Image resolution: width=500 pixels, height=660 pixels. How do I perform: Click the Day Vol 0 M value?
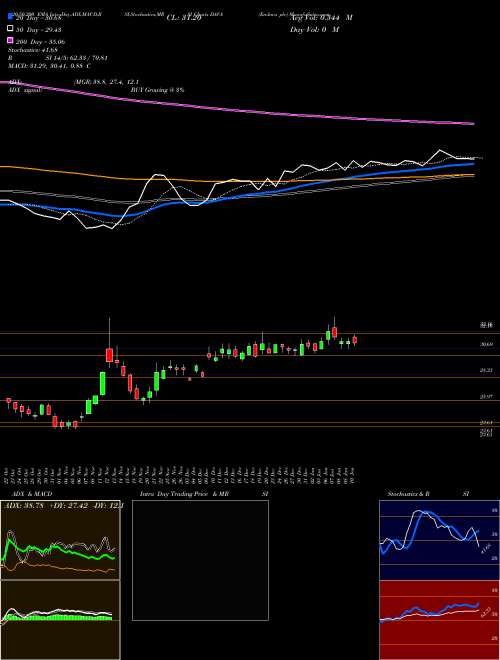[314, 29]
